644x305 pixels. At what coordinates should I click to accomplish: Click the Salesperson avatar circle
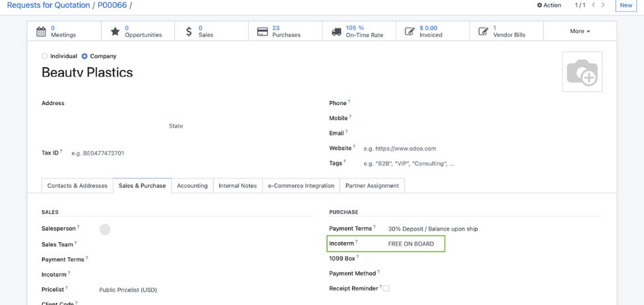(x=105, y=230)
